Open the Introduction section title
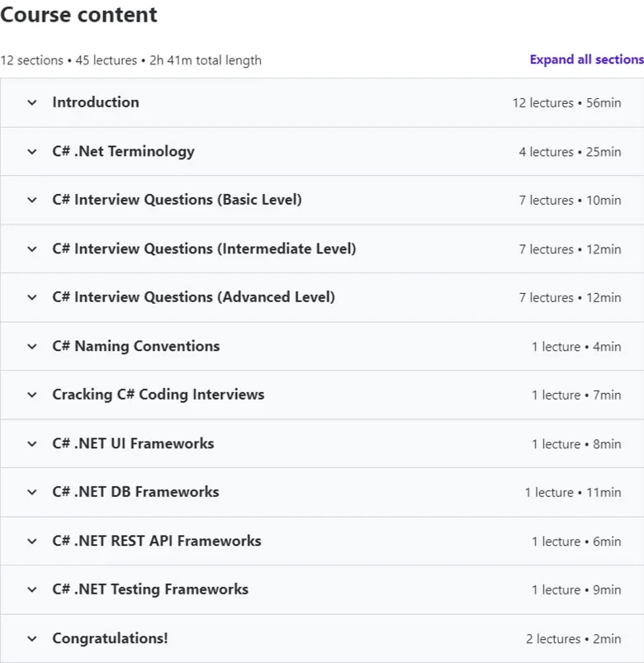This screenshot has width=644, height=663. [x=96, y=102]
